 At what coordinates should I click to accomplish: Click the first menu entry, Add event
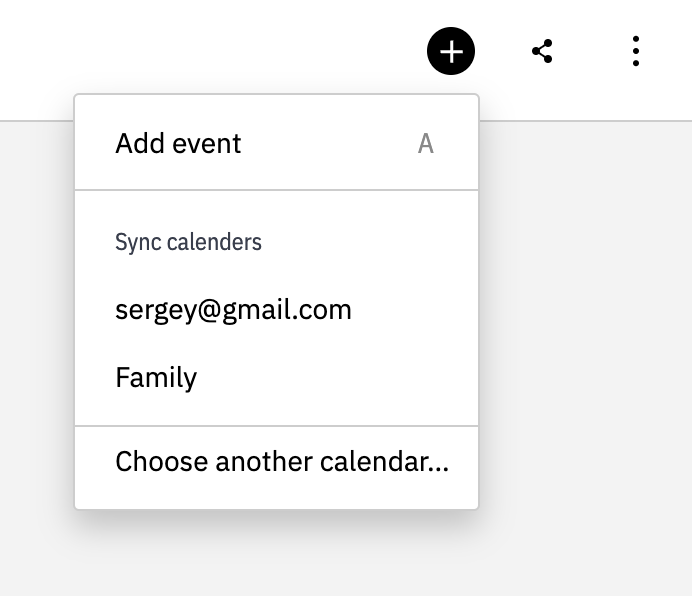(x=178, y=143)
